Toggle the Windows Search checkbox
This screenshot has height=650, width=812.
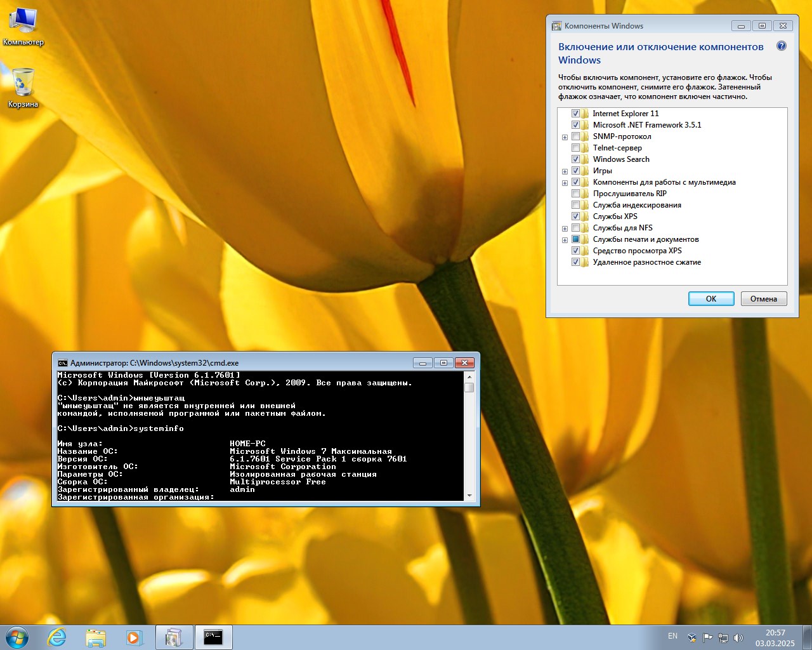[575, 159]
